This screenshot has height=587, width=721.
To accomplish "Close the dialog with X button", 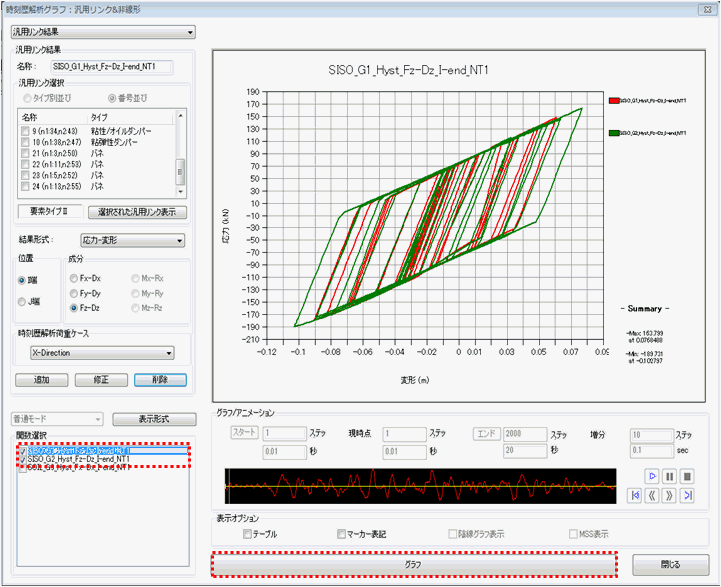I will click(707, 9).
